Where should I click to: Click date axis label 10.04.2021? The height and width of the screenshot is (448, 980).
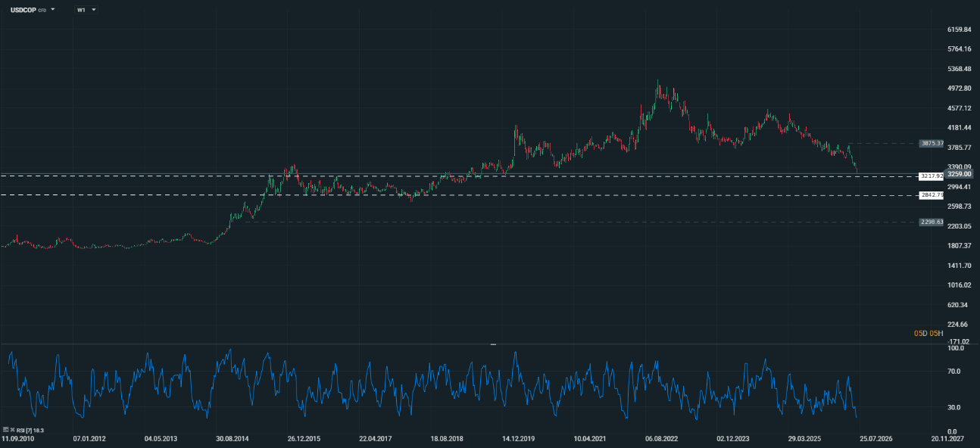point(589,438)
